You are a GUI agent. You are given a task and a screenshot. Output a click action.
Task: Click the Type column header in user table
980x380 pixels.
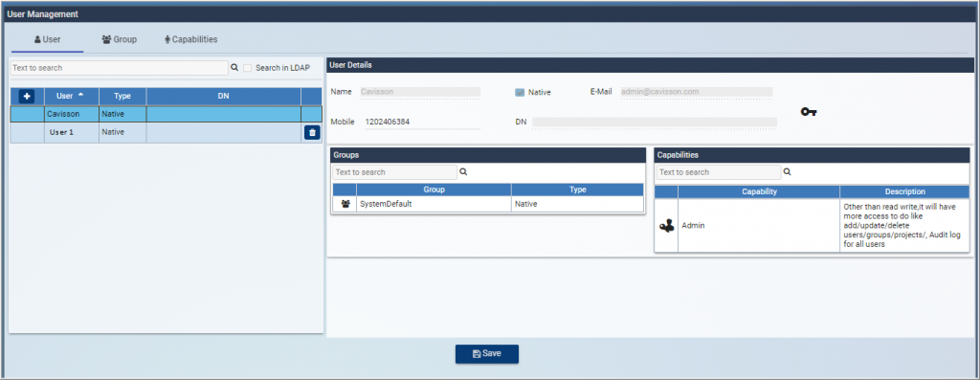pos(122,97)
